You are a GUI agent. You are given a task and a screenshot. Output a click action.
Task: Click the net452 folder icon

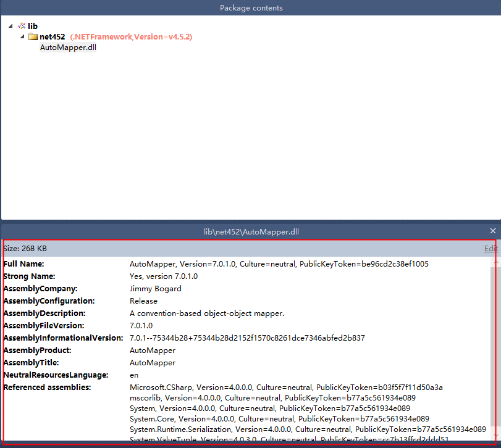tap(33, 36)
